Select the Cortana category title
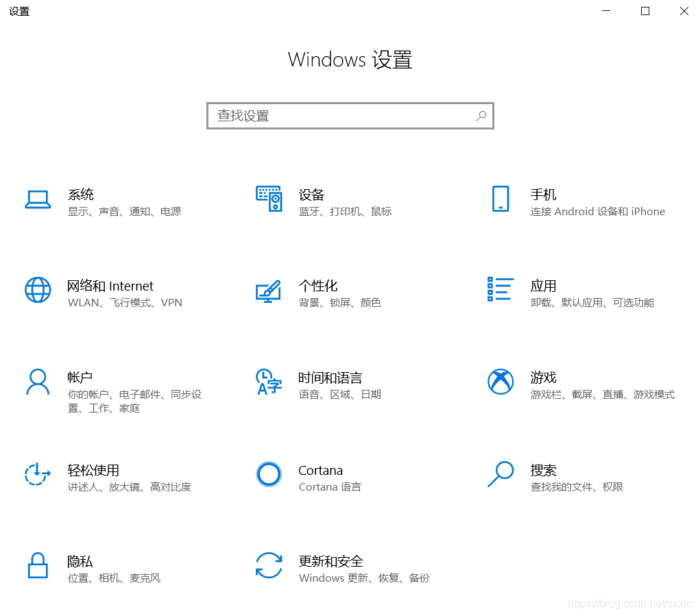Screen dimensions: 698x616 (320, 471)
